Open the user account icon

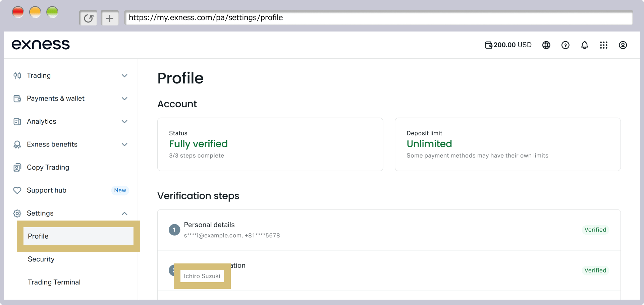coord(623,45)
